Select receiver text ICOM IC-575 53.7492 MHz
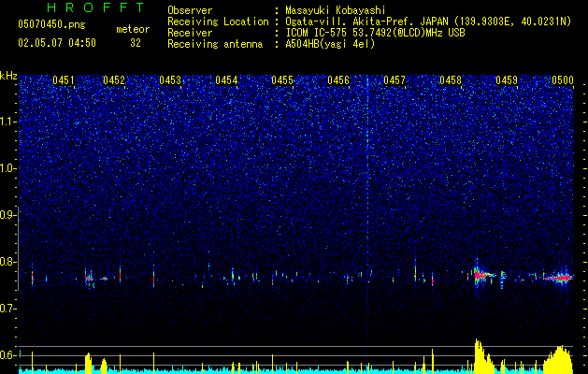This screenshot has width=588, height=374. click(x=375, y=33)
